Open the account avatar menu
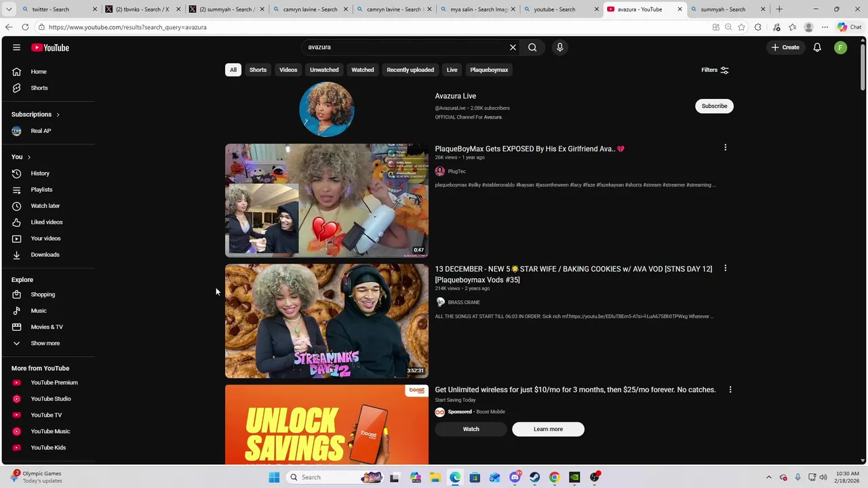The height and width of the screenshot is (488, 868). click(x=840, y=47)
